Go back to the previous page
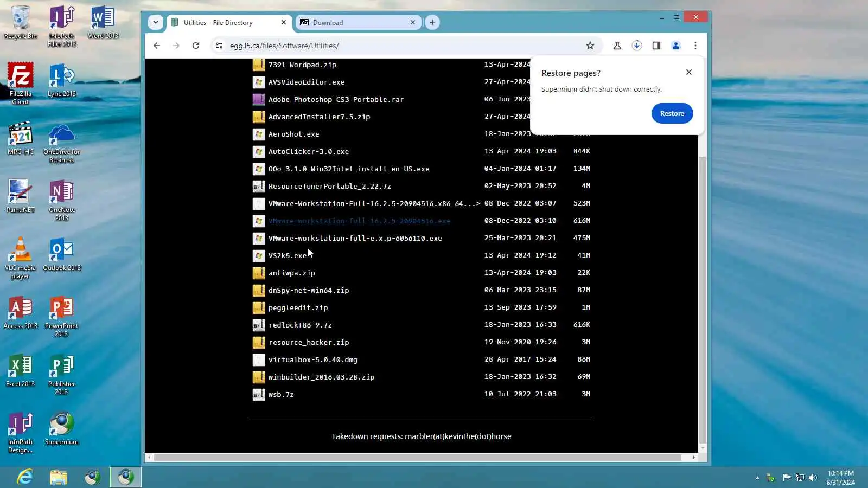The height and width of the screenshot is (488, 868). click(157, 46)
